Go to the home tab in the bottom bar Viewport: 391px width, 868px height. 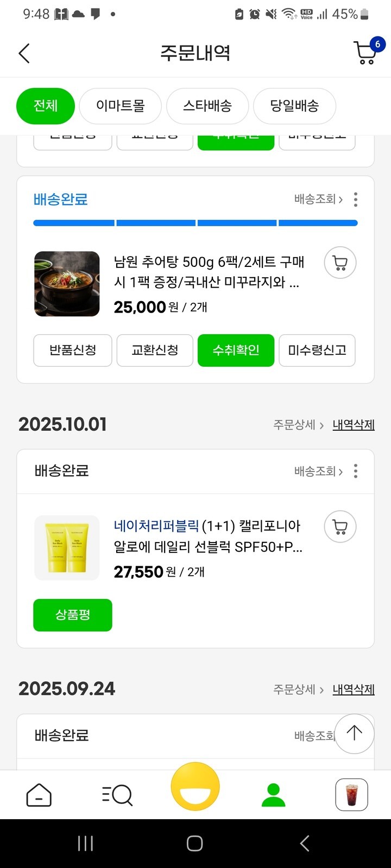(39, 795)
